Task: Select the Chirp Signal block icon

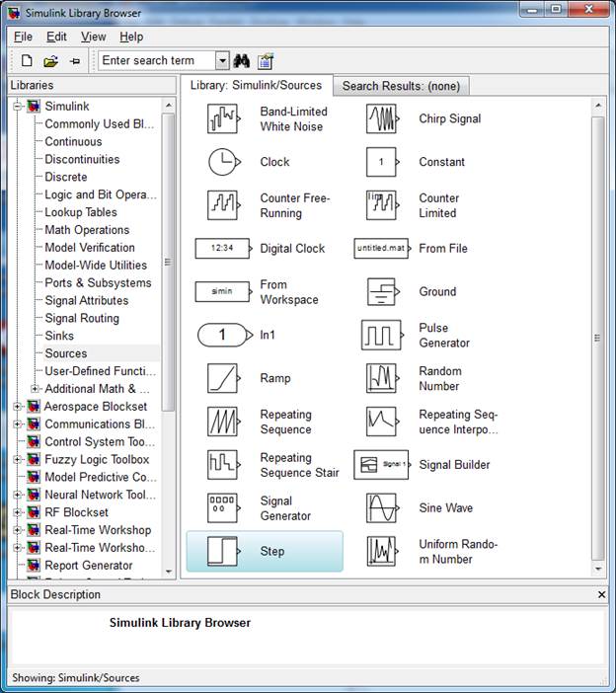Action: click(383, 118)
